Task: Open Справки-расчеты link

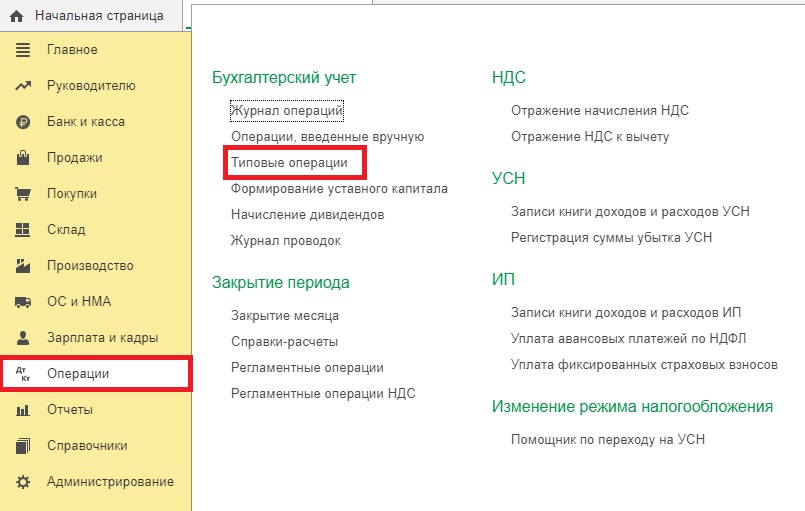Action: point(284,342)
